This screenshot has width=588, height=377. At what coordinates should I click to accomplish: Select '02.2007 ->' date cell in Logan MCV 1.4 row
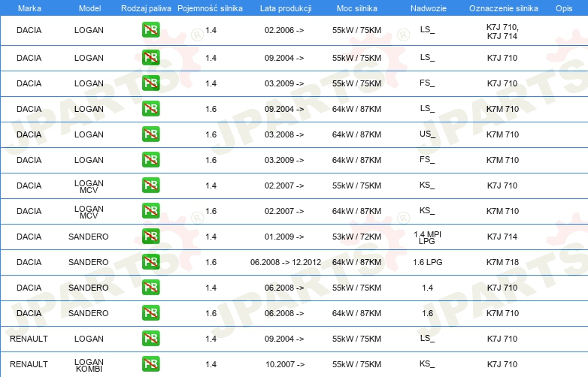284,185
